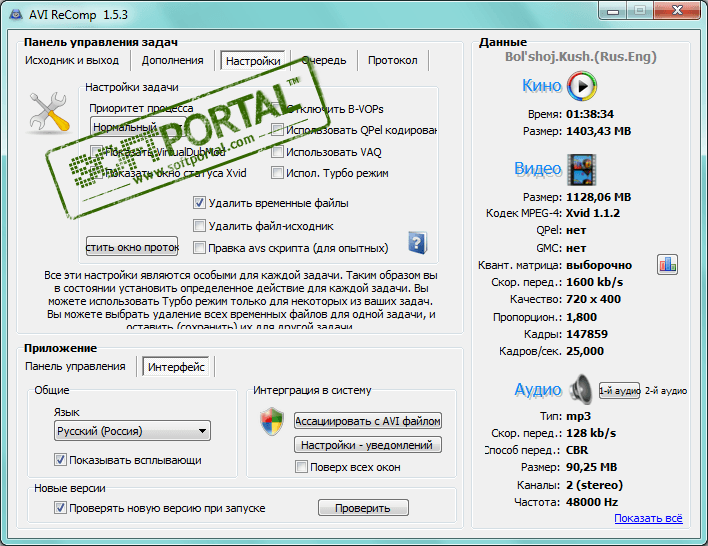The height and width of the screenshot is (546, 708).
Task: Select the Настройки tab
Action: 253,61
